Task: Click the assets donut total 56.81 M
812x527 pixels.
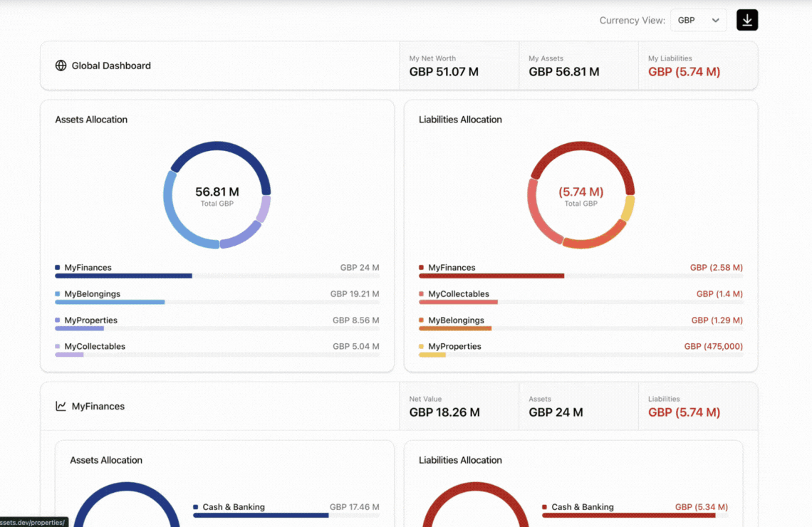Action: pos(217,192)
